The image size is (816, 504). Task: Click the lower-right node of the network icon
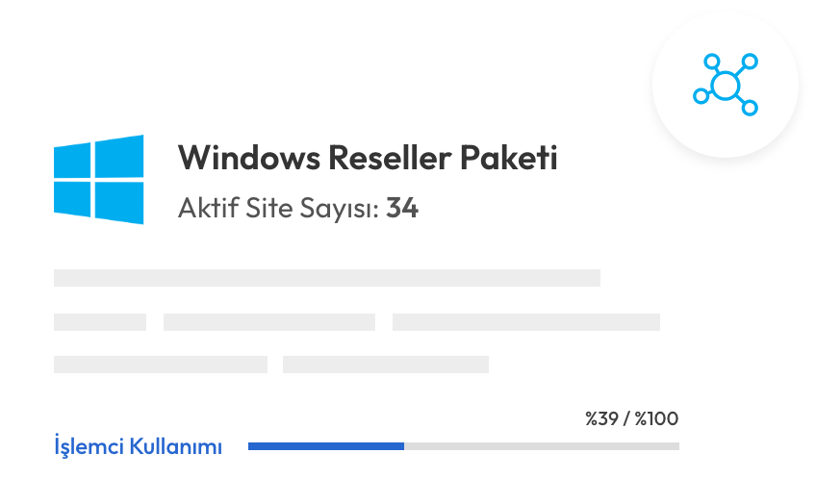(750, 108)
